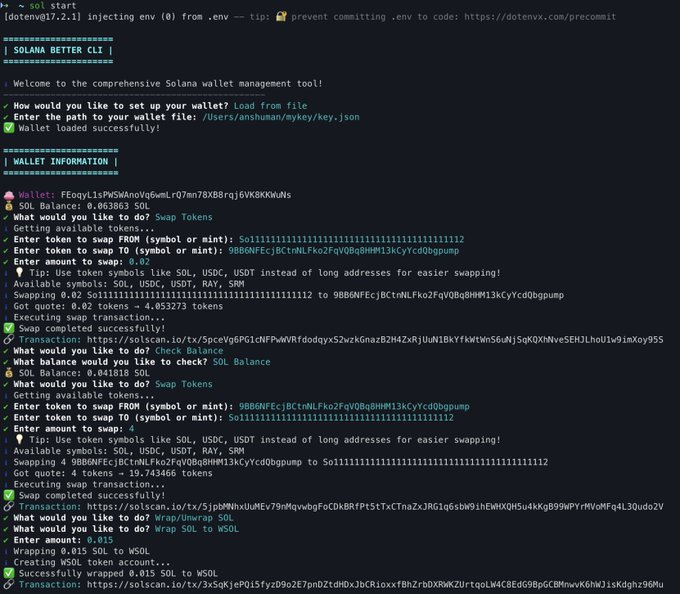This screenshot has height=594, width=680.
Task: Click the second lightbulb tip emoji
Action: pyautogui.click(x=19, y=439)
